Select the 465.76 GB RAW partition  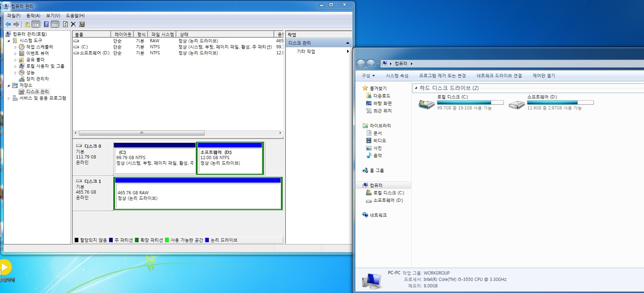tap(198, 194)
